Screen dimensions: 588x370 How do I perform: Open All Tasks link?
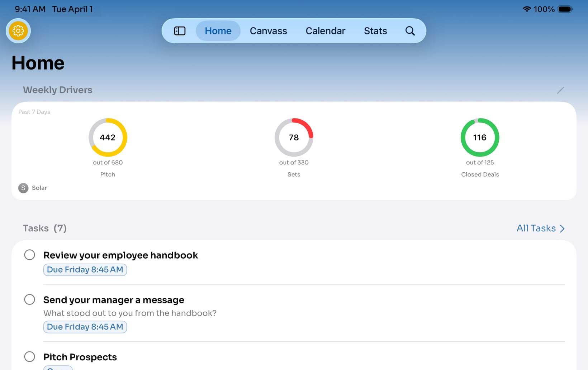(541, 228)
